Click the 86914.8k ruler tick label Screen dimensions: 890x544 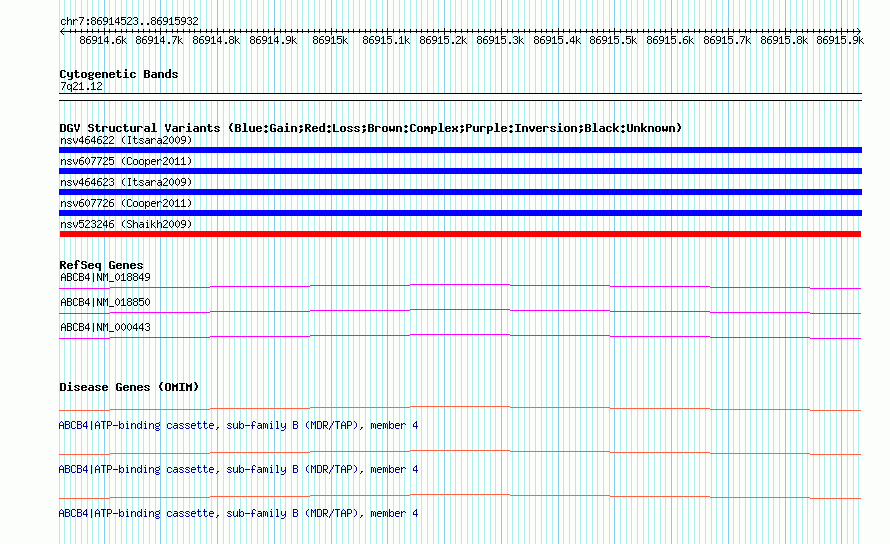click(x=216, y=40)
